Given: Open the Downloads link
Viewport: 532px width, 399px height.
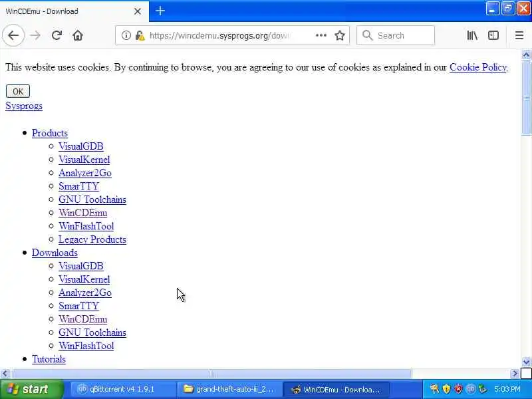Looking at the screenshot, I should pos(55,253).
